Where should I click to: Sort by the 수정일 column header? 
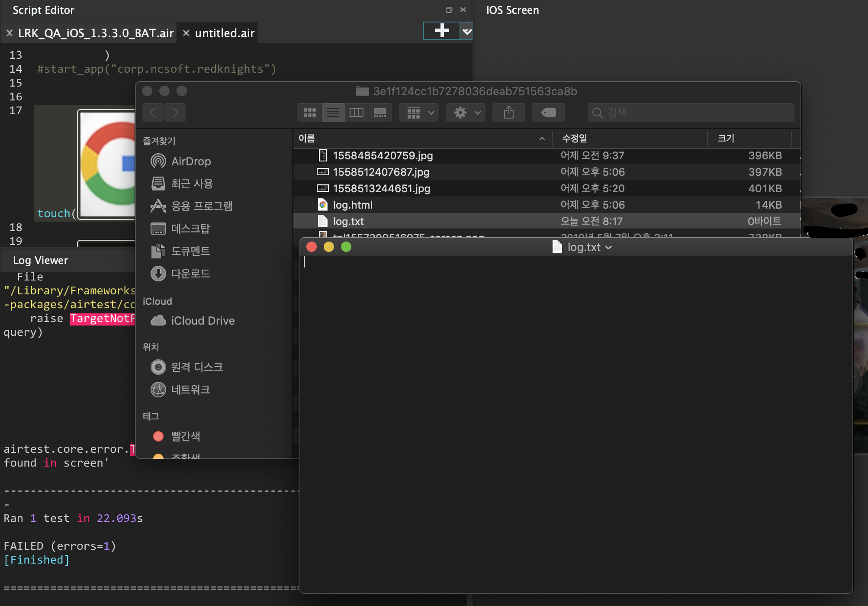pos(574,139)
